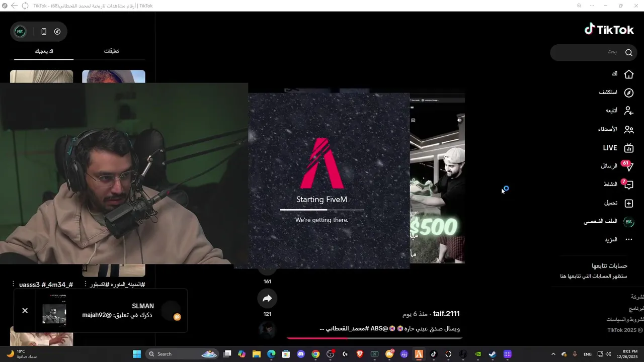Image resolution: width=644 pixels, height=362 pixels.
Task: Open NVIDIA app from taskbar
Action: [x=478, y=354]
